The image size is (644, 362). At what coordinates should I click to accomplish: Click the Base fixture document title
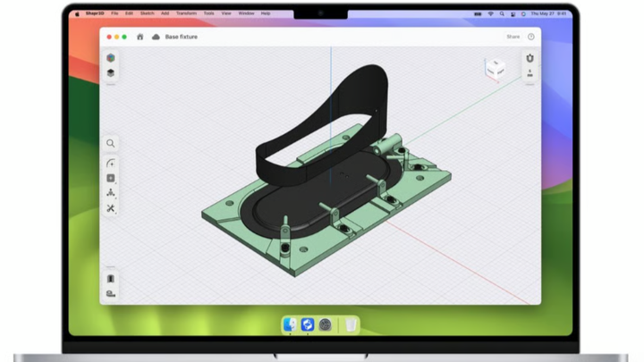point(182,37)
